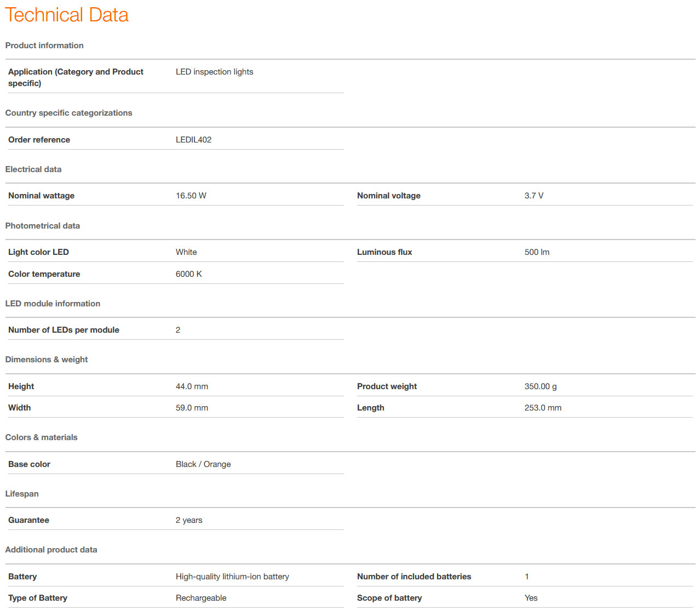Select the LED inspection lights value
Screen dimensions: 700x610
(214, 72)
